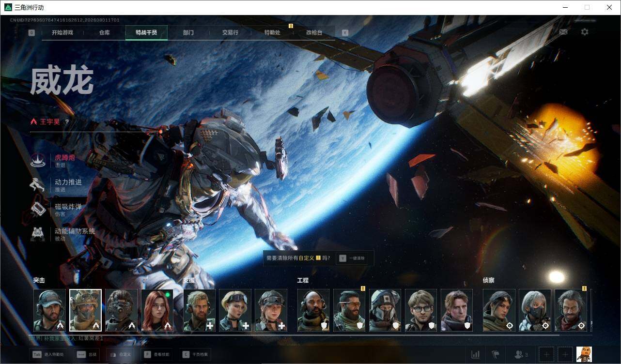Open the 特勤处 tab
Viewport: 621px width, 364px height.
coord(272,32)
